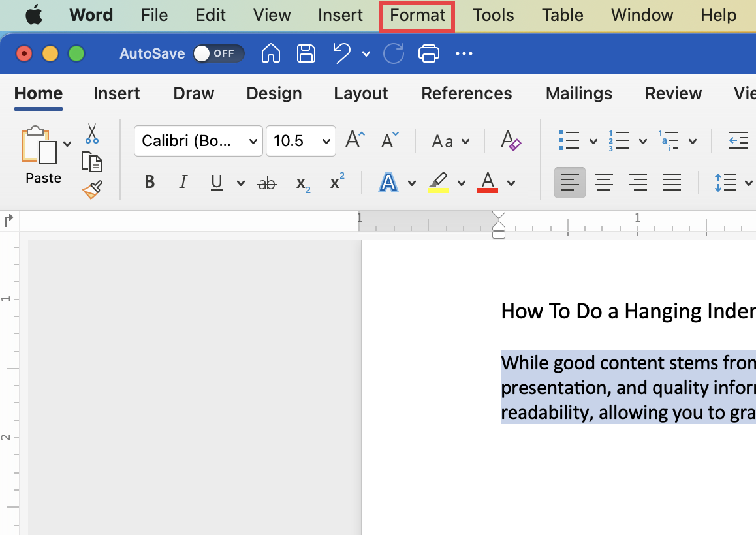The height and width of the screenshot is (535, 756).
Task: Click the Print icon in the title bar
Action: tap(429, 53)
